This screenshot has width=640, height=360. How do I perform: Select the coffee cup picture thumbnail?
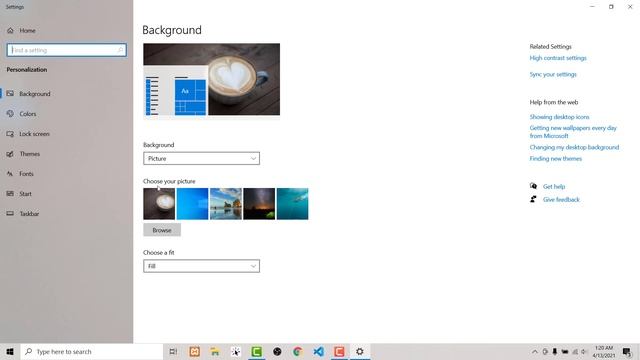(159, 204)
